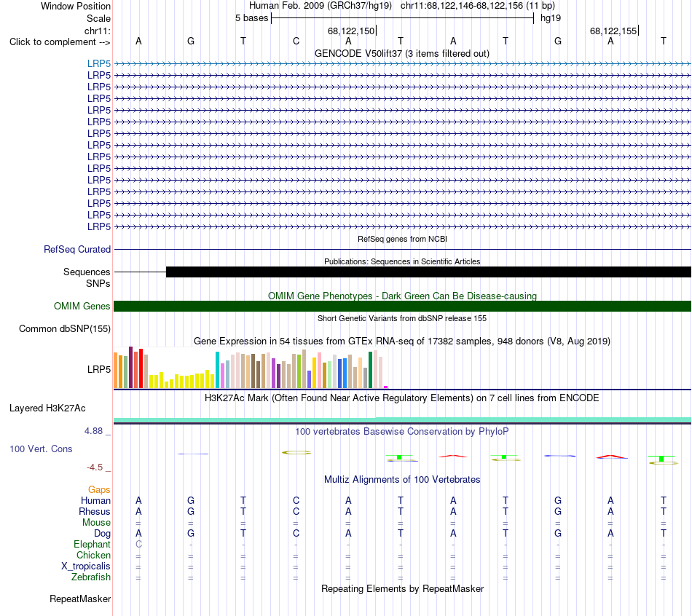Click '100 vertebrates Basewise Conservation by PhyloP' title

pos(401,432)
